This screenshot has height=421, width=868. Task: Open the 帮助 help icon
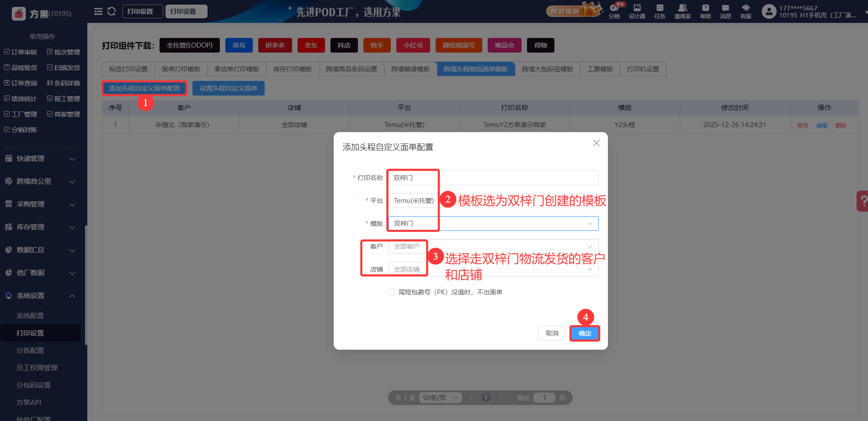pyautogui.click(x=705, y=12)
